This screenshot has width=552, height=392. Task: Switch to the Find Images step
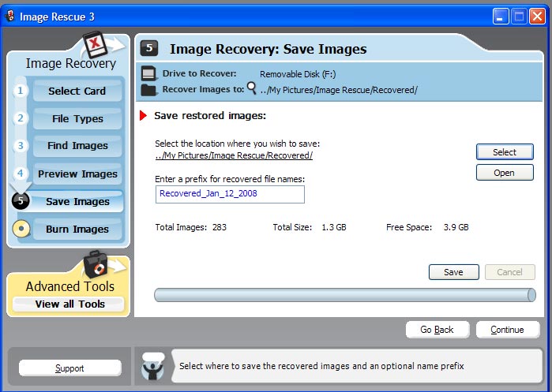[x=77, y=146]
